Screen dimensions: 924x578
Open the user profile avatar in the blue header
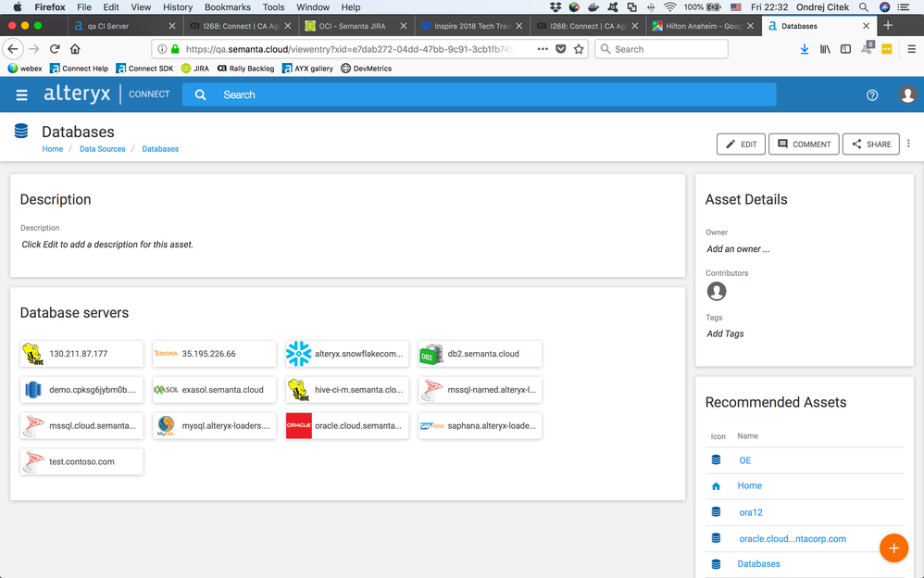[907, 94]
